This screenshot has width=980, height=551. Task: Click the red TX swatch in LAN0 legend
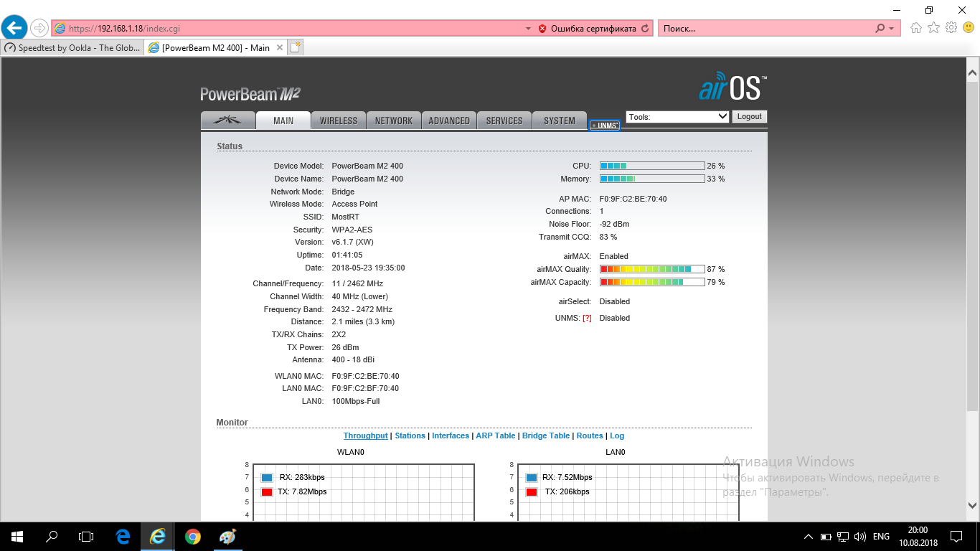[532, 492]
